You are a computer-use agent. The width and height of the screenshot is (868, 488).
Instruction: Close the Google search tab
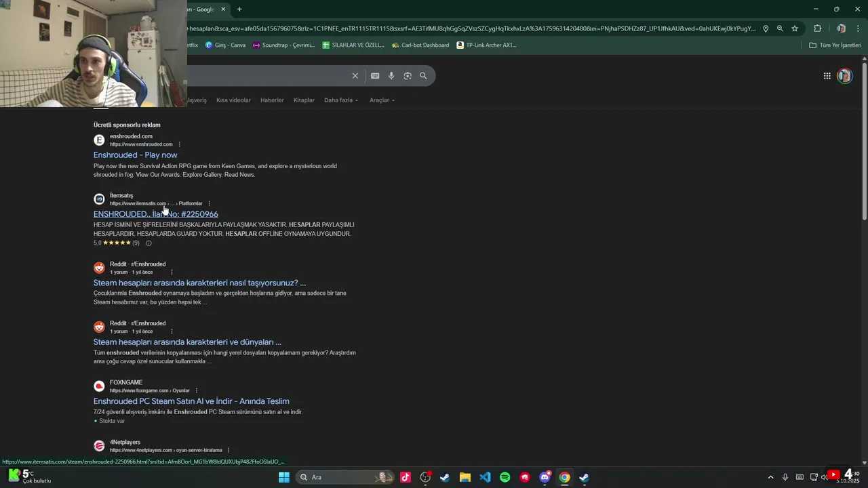[223, 9]
